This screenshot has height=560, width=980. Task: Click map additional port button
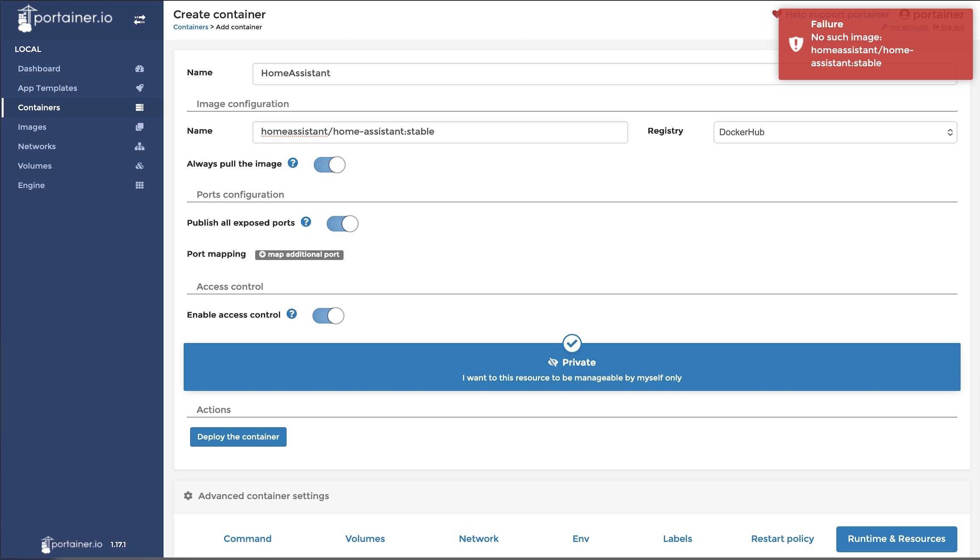299,255
